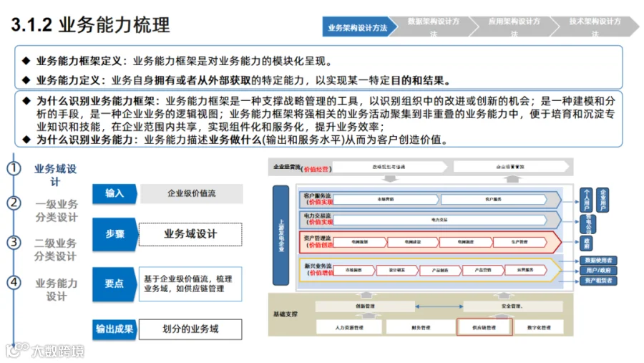Select the 安全管理 support box
The width and height of the screenshot is (644, 363).
(x=512, y=306)
